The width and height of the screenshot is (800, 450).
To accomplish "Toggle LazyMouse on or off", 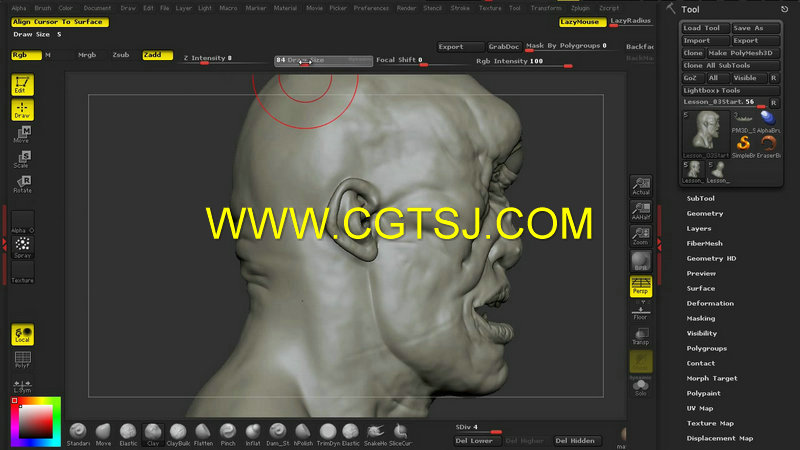I will coord(583,22).
